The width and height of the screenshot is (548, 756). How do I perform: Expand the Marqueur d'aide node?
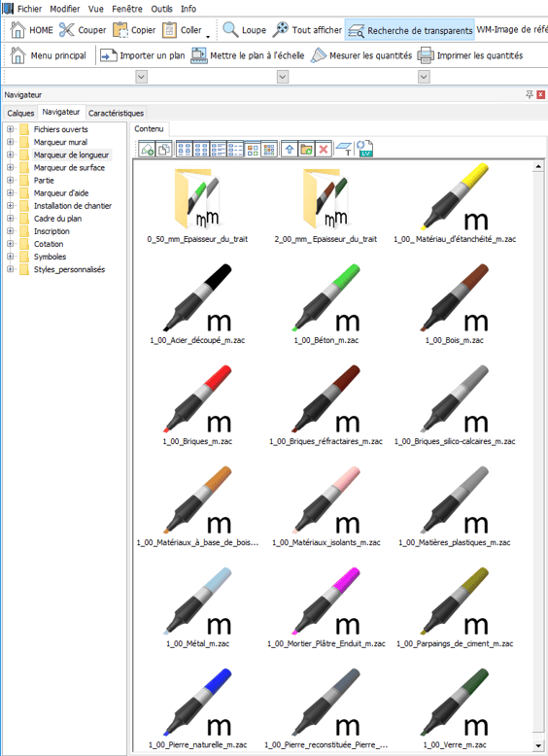(10, 192)
